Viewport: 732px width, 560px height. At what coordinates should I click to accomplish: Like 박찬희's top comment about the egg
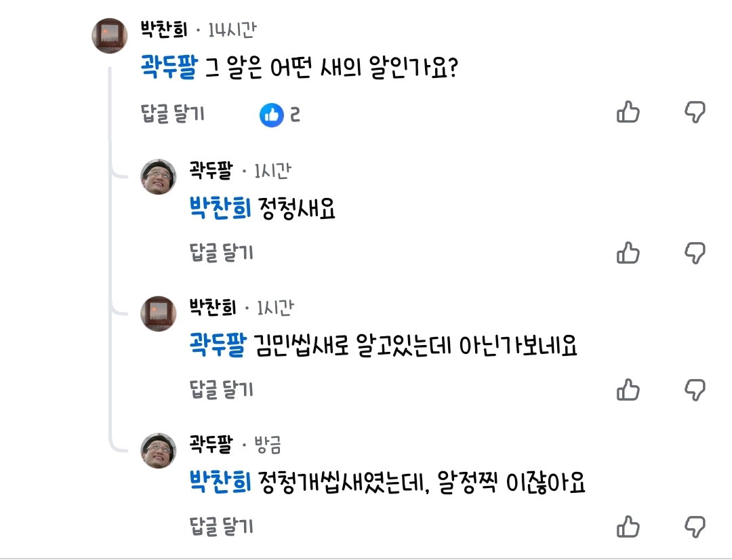pyautogui.click(x=628, y=112)
